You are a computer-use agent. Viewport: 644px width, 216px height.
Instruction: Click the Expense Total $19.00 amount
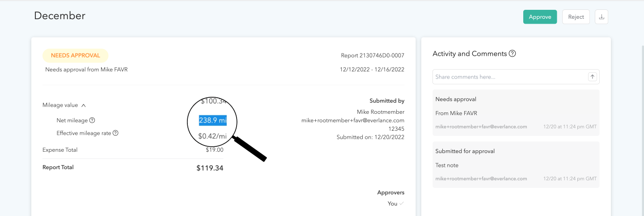[x=214, y=150]
